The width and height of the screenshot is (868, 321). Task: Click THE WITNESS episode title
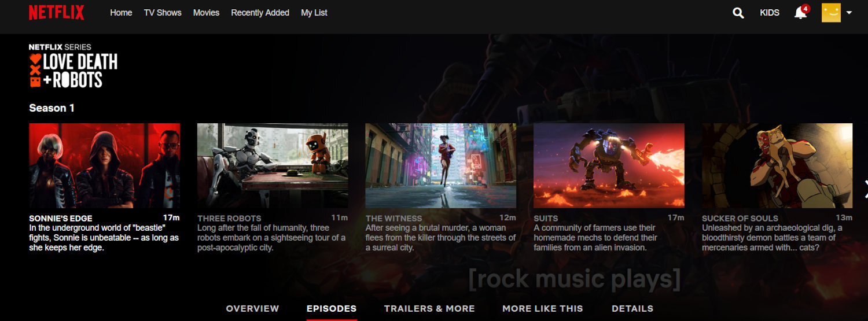click(x=393, y=219)
